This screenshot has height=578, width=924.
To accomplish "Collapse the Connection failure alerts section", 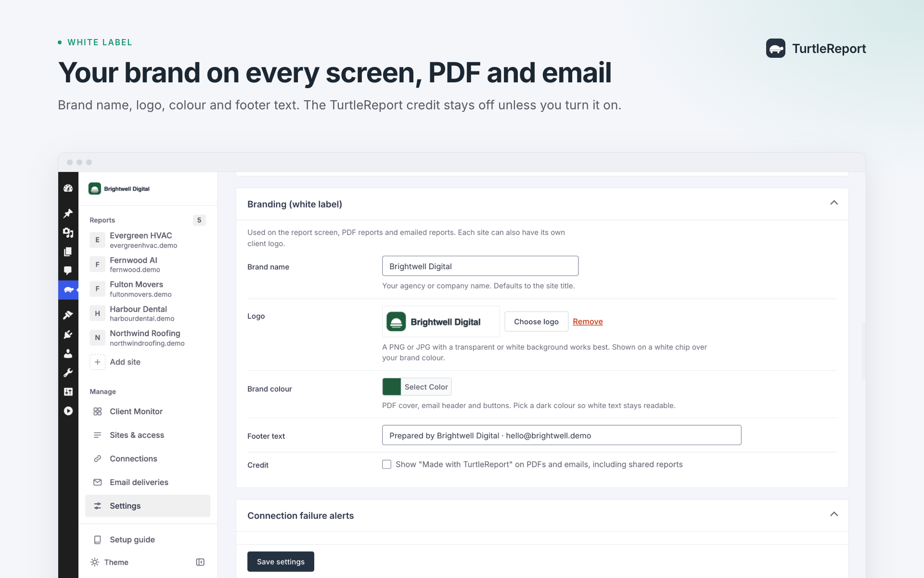I will 834,514.
